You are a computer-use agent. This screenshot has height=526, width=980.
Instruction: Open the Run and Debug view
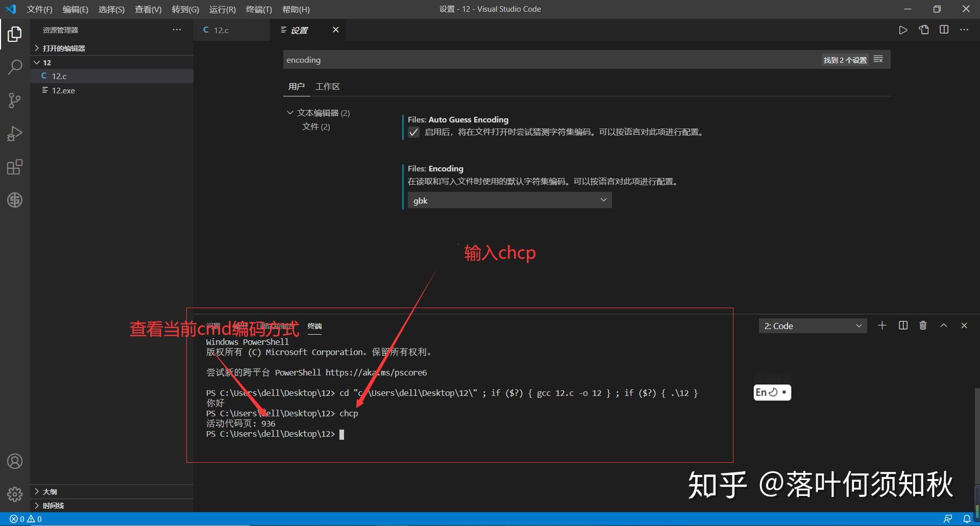click(15, 133)
